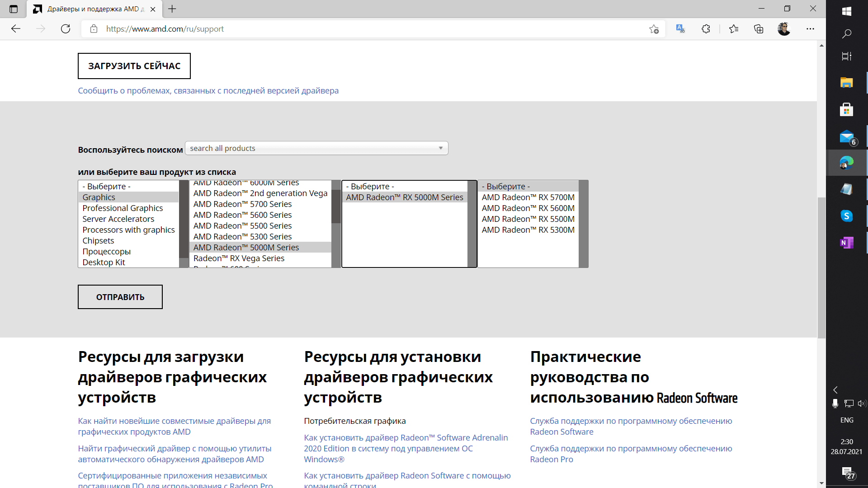Click the microphone tray icon

tap(835, 404)
